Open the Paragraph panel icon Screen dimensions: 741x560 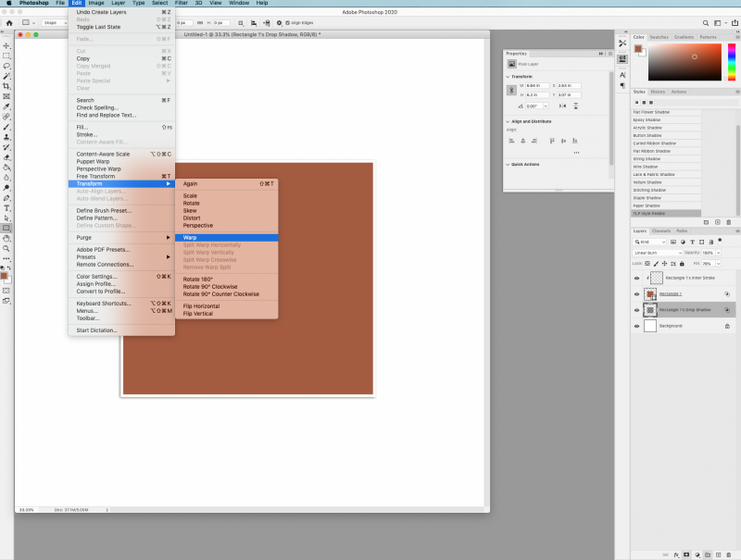click(x=622, y=86)
